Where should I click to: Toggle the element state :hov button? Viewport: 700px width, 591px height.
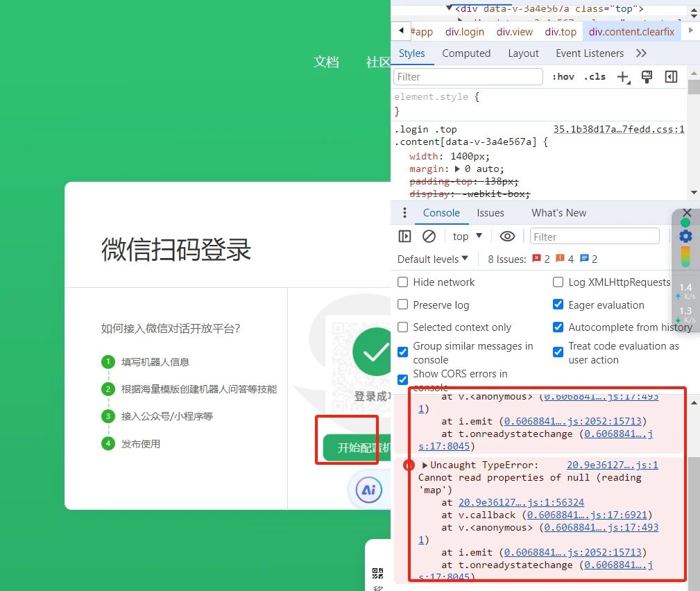point(563,77)
